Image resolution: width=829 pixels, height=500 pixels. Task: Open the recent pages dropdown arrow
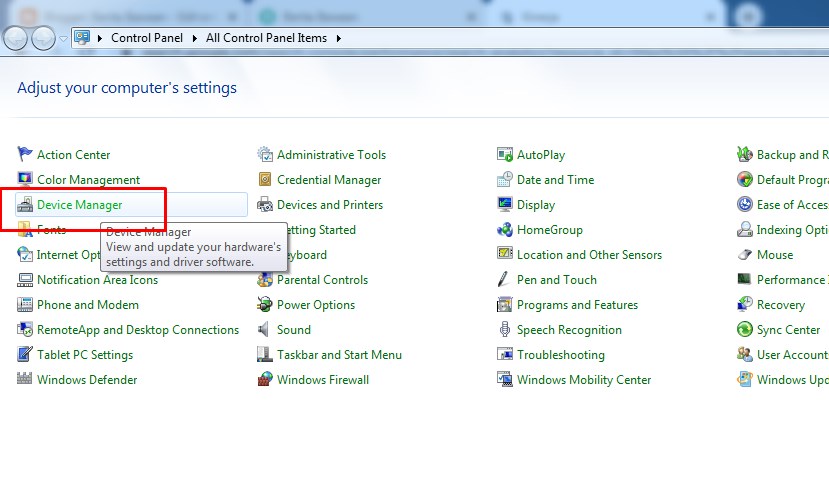click(63, 39)
